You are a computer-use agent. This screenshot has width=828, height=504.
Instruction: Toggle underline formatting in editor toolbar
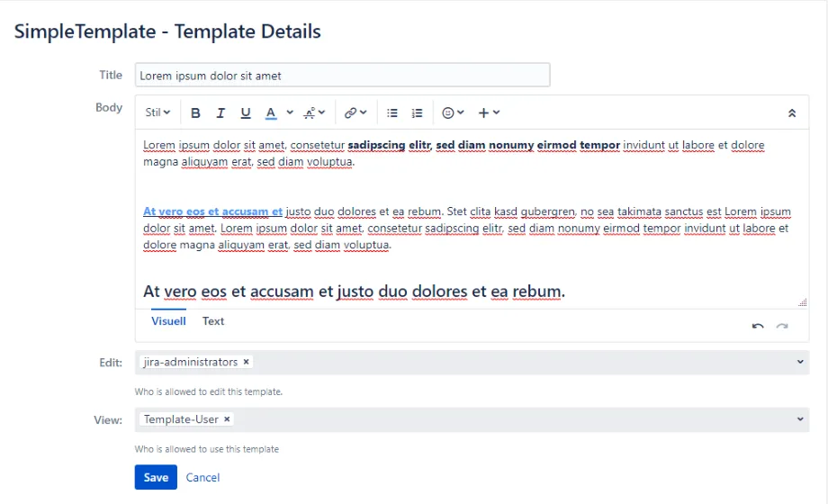(x=246, y=112)
